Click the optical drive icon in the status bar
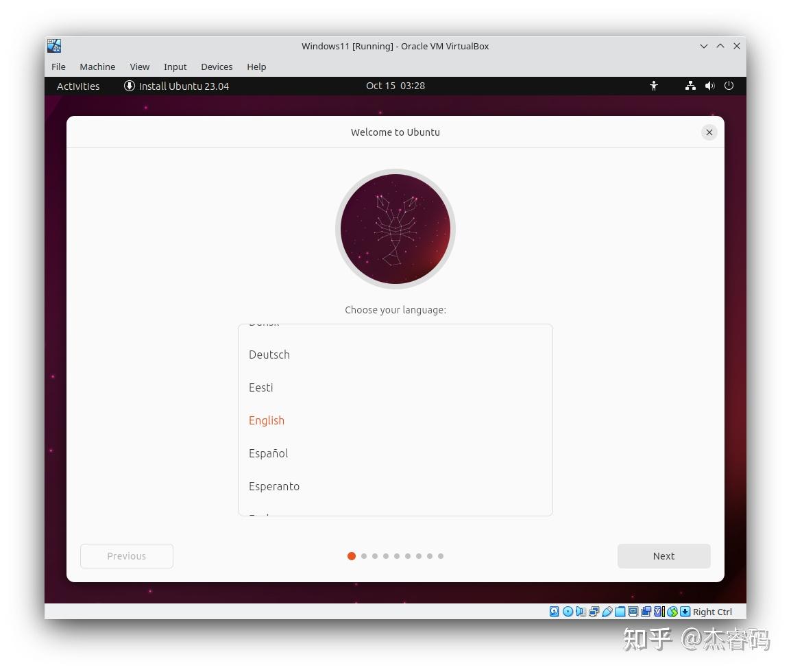 [x=568, y=611]
